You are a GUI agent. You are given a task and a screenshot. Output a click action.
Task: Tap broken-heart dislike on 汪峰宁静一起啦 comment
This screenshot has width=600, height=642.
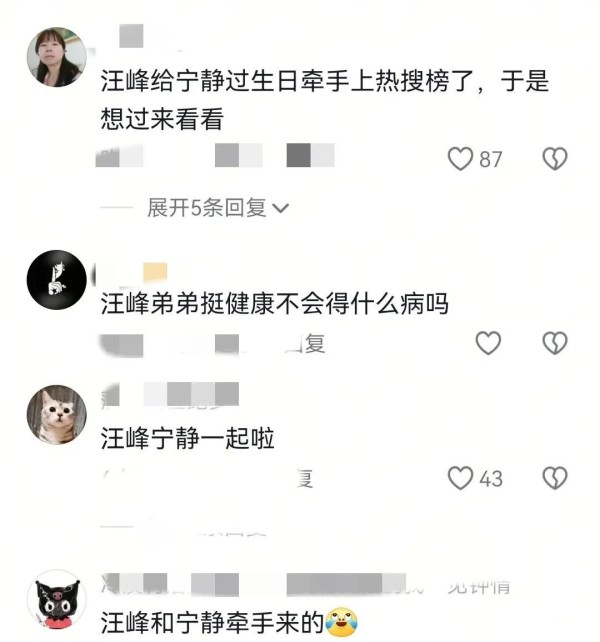click(555, 478)
